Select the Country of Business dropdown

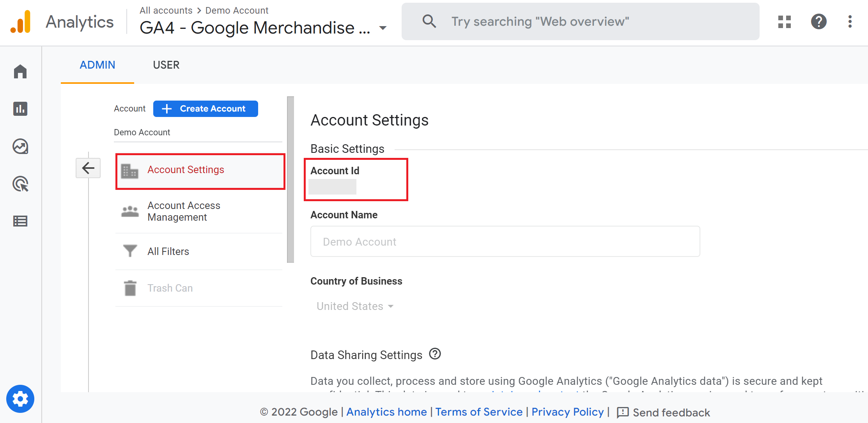click(x=354, y=306)
